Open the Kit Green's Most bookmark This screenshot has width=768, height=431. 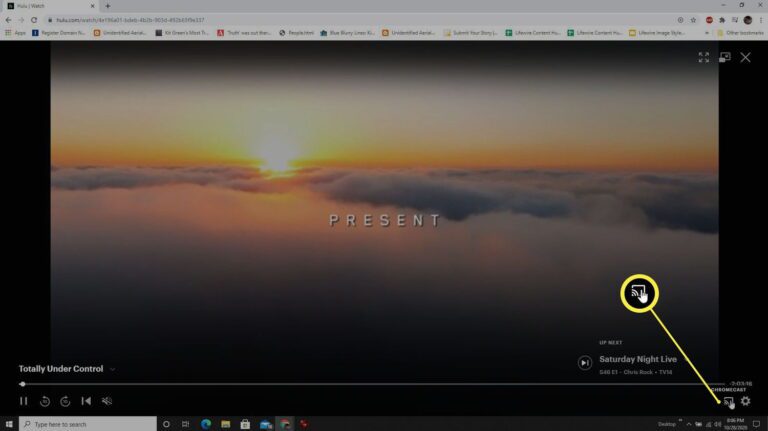tap(182, 33)
